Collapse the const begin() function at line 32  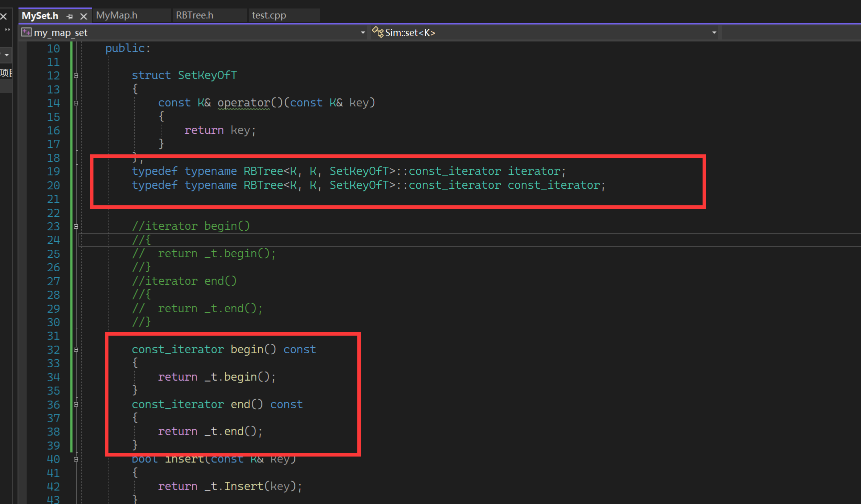pyautogui.click(x=76, y=350)
